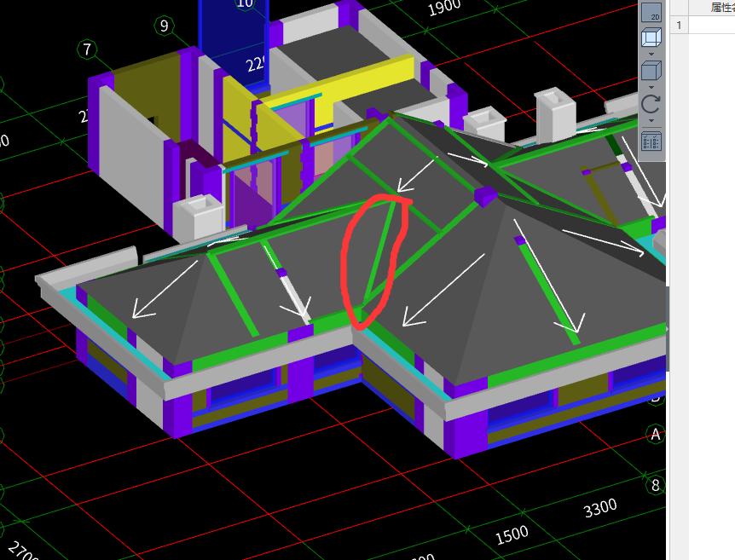Click dimension text 1900
Image resolution: width=735 pixels, height=560 pixels.
coord(444,7)
